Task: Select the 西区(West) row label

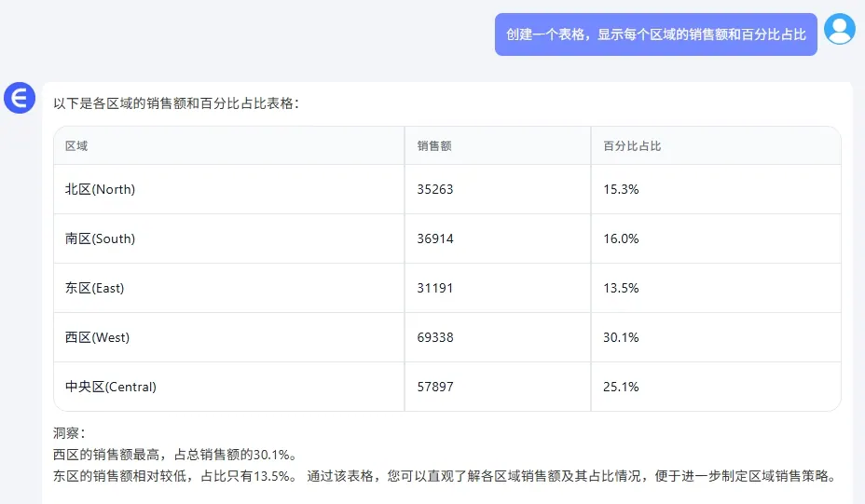Action: [97, 337]
